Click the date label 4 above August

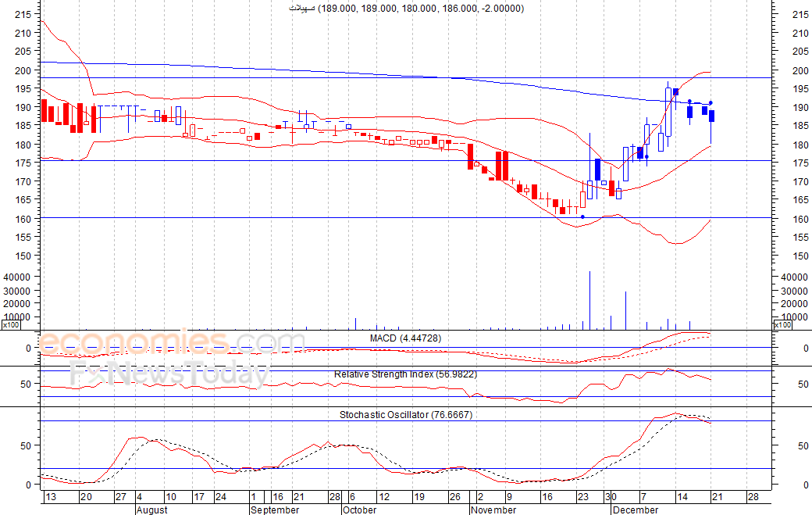click(x=140, y=497)
